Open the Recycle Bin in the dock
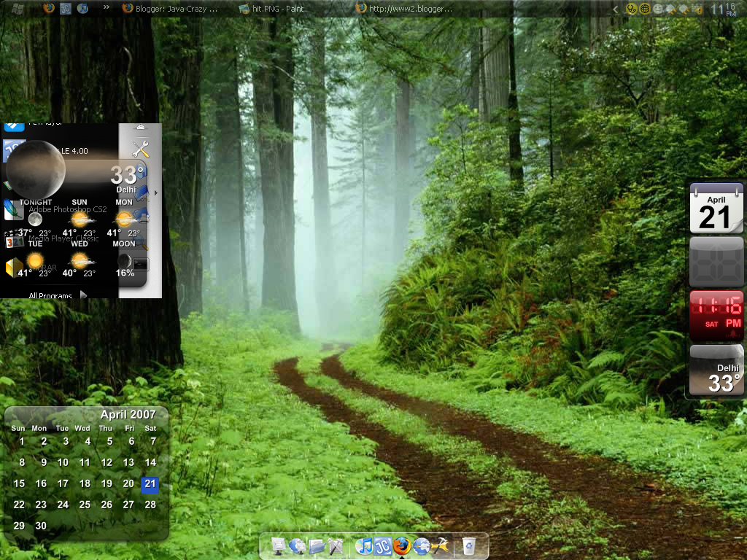Image resolution: width=747 pixels, height=560 pixels. 469,545
